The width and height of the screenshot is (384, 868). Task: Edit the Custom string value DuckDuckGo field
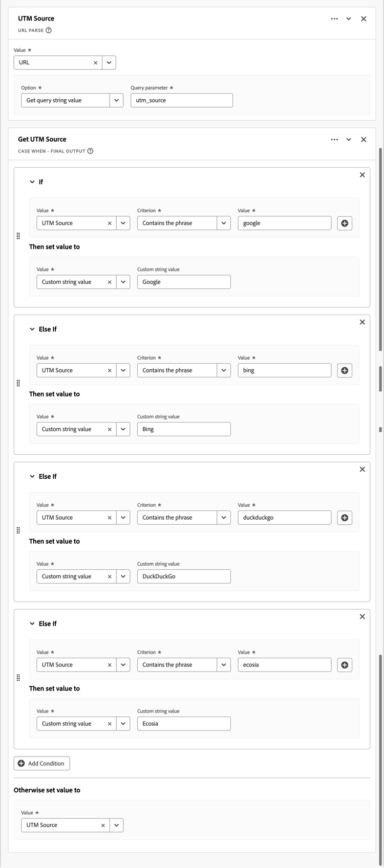(x=183, y=576)
